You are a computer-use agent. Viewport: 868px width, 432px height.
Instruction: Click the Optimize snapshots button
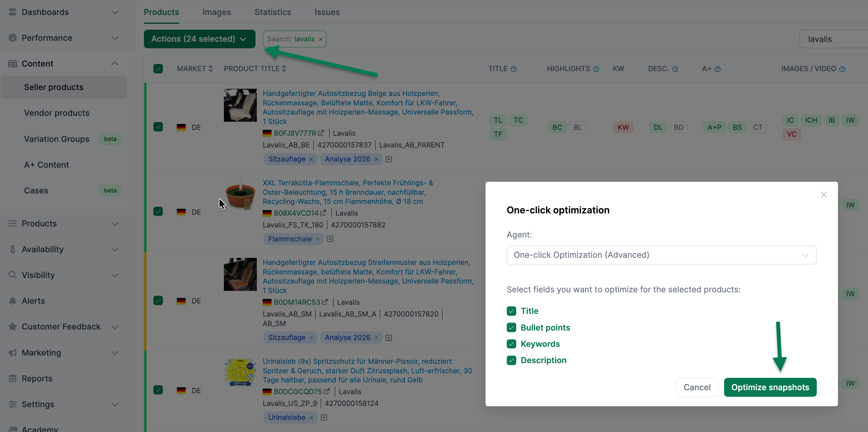coord(770,387)
